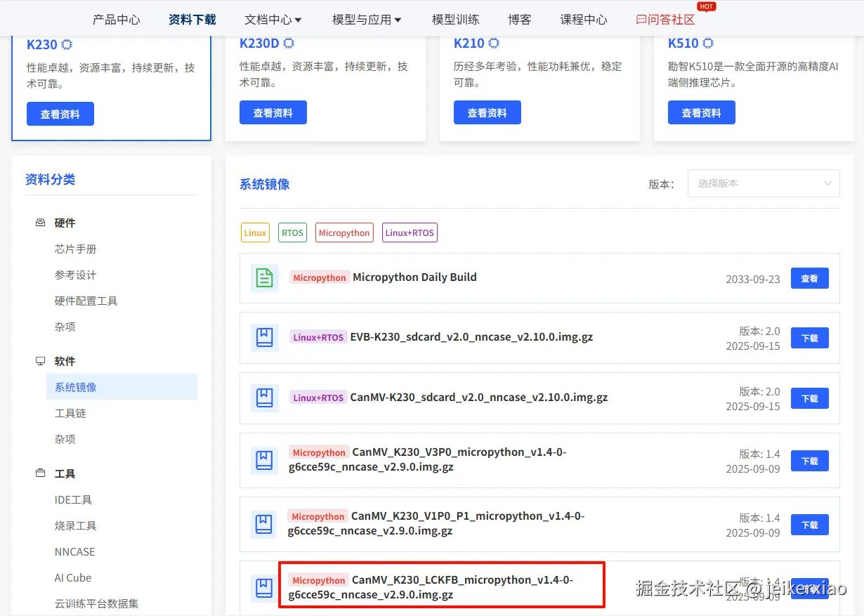
Task: Download EVB-K230_sdcard_v2.0 image
Action: 810,338
